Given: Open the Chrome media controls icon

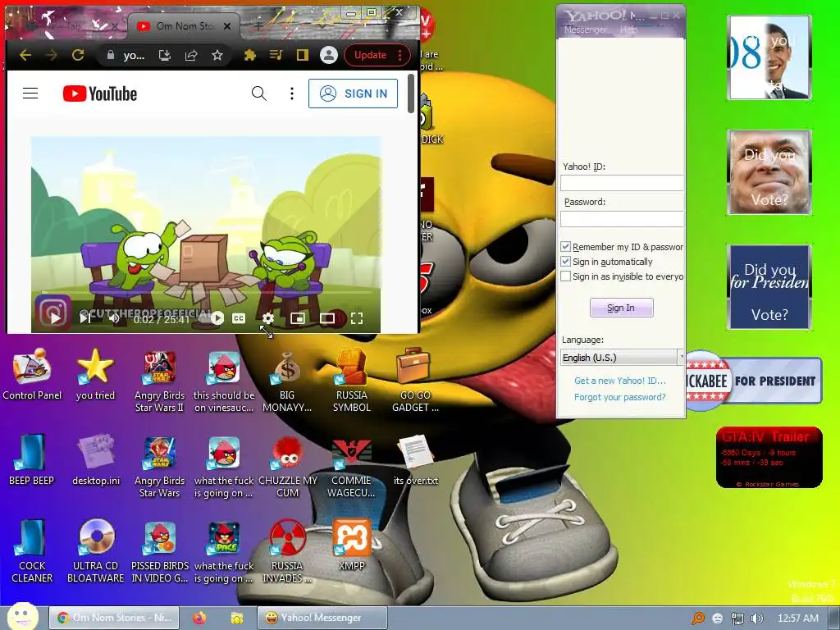Looking at the screenshot, I should pyautogui.click(x=276, y=55).
